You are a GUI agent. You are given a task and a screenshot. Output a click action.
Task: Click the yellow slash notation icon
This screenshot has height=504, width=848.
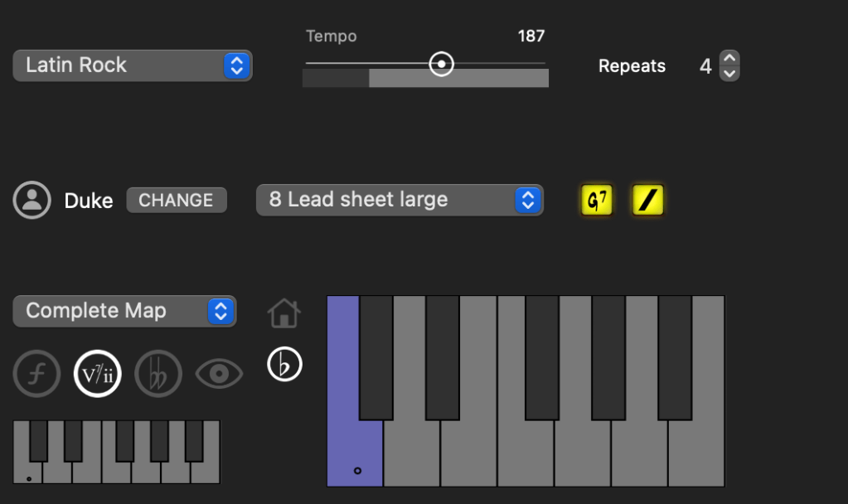click(647, 200)
